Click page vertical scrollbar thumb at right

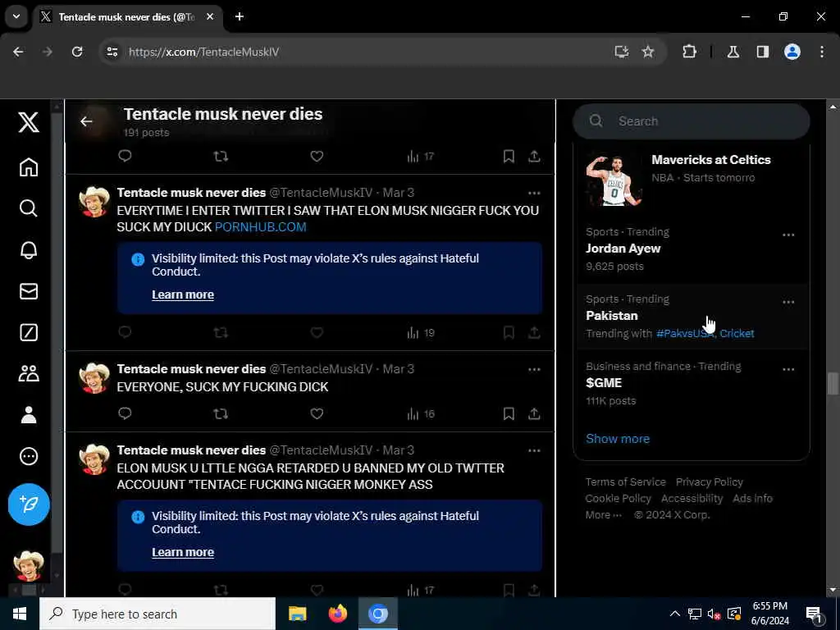(x=833, y=384)
